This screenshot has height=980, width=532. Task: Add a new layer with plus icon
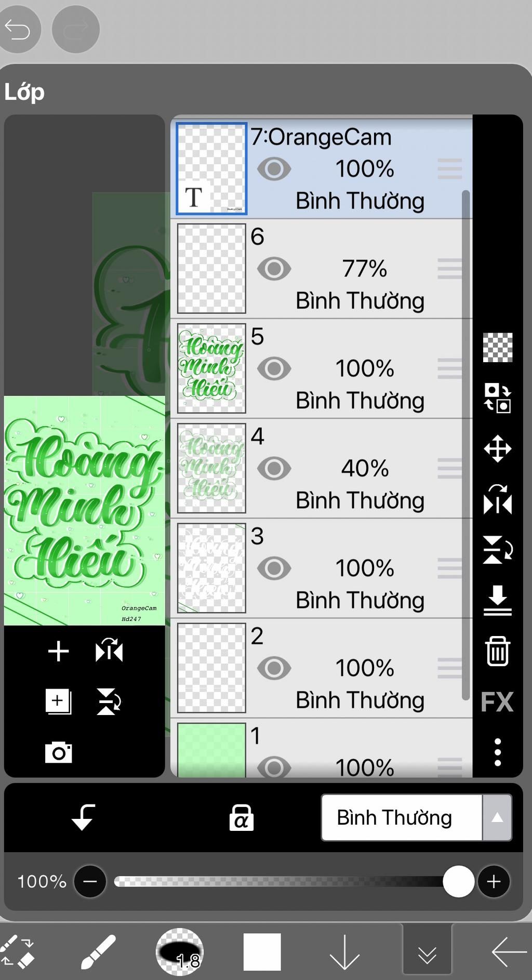[59, 651]
